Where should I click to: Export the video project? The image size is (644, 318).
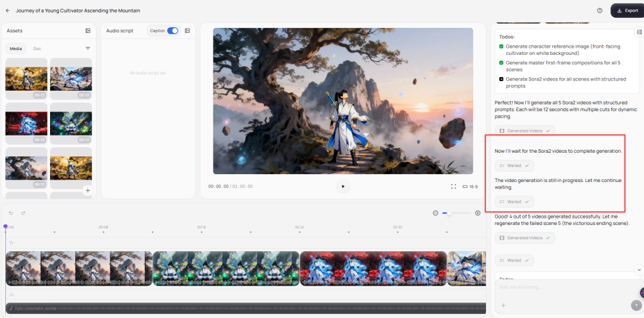point(627,11)
